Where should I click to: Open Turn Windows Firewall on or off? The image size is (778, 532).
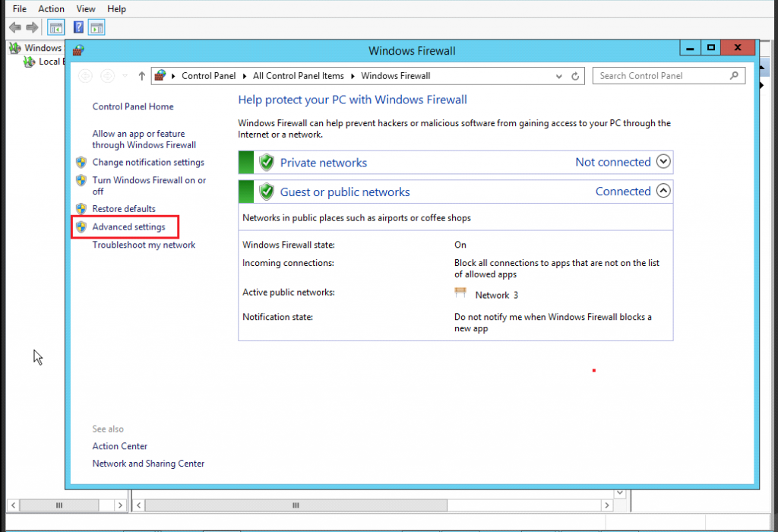(x=149, y=185)
